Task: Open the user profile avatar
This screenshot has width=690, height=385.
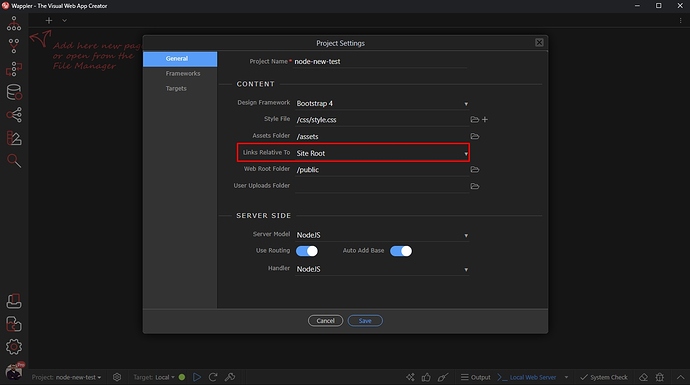Action: [14, 372]
